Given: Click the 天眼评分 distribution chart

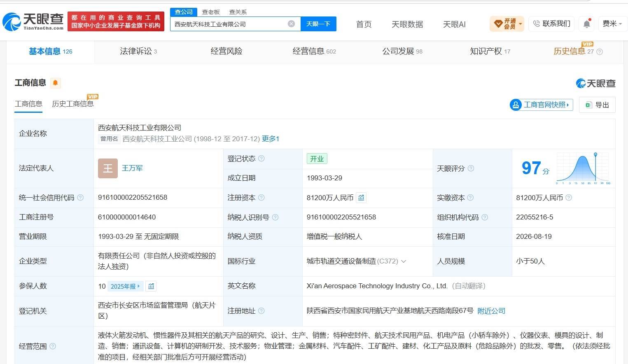Looking at the screenshot, I should coord(583,168).
